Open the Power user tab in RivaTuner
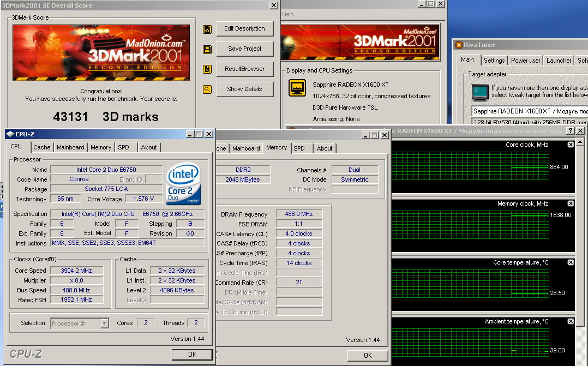588x366 pixels. 525,61
